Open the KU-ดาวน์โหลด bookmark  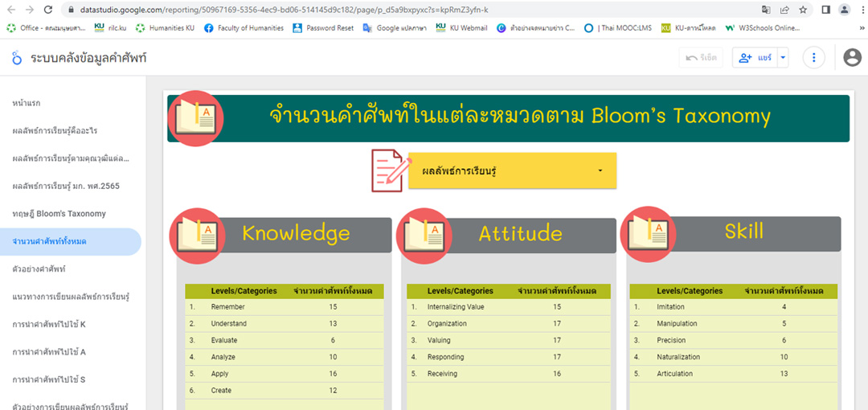pyautogui.click(x=689, y=27)
